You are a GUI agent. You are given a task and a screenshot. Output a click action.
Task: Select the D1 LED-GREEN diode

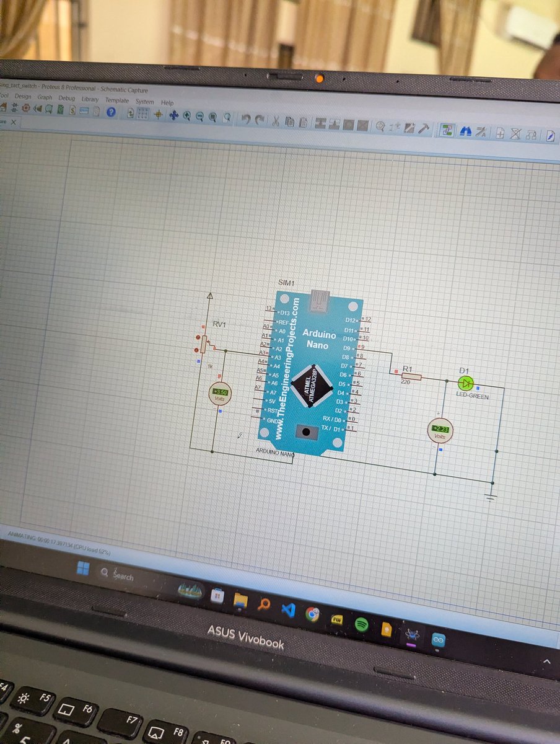466,383
